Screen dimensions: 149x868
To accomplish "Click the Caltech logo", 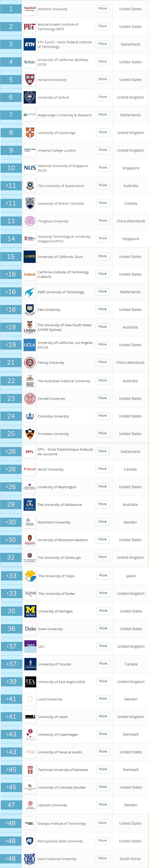I will coord(30,274).
